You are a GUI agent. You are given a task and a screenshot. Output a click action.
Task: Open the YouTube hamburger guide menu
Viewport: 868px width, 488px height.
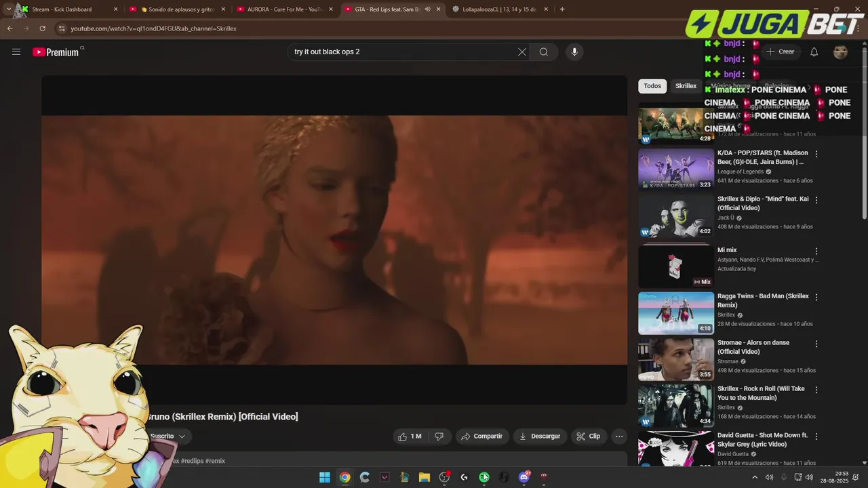tap(16, 52)
